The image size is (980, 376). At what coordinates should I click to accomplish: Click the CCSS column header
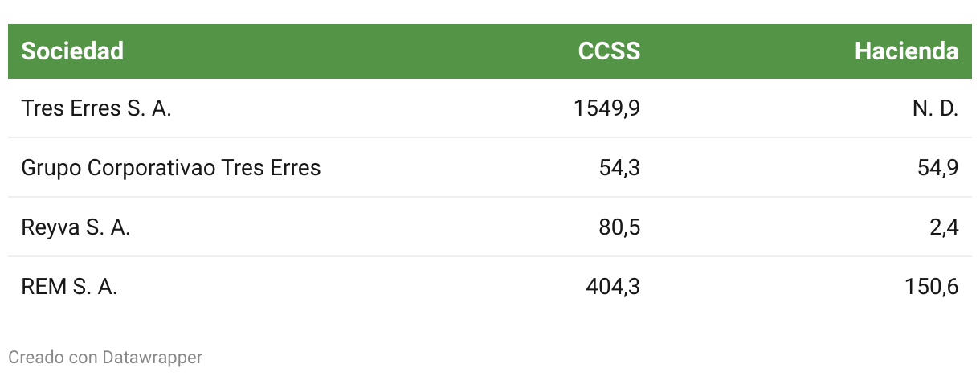(609, 51)
